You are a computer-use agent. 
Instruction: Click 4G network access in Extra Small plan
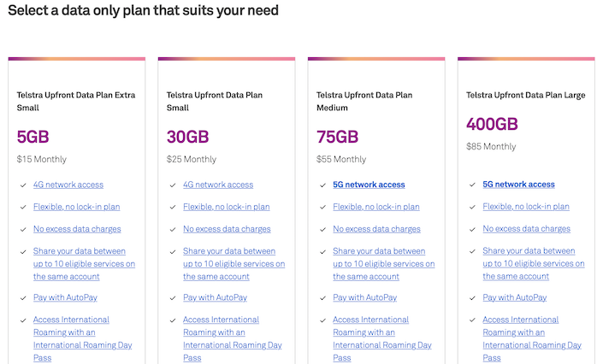68,185
